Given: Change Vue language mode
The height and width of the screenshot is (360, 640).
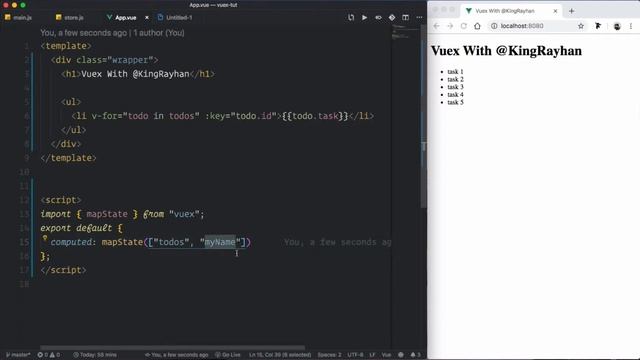Looking at the screenshot, I should [x=386, y=355].
